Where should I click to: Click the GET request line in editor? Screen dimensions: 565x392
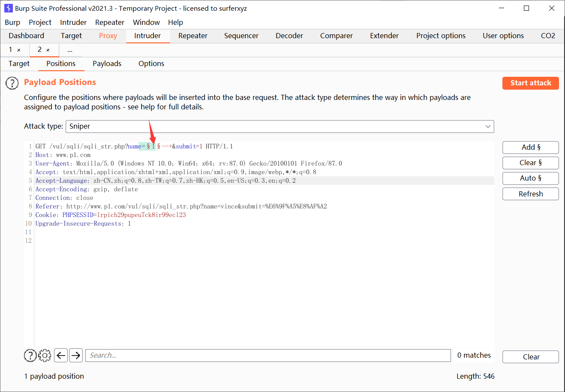coord(134,146)
